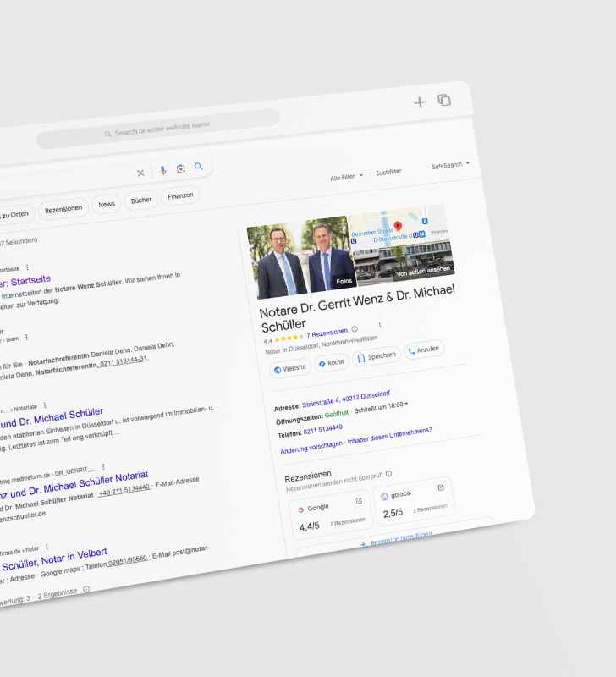Click the Website button

click(x=290, y=368)
